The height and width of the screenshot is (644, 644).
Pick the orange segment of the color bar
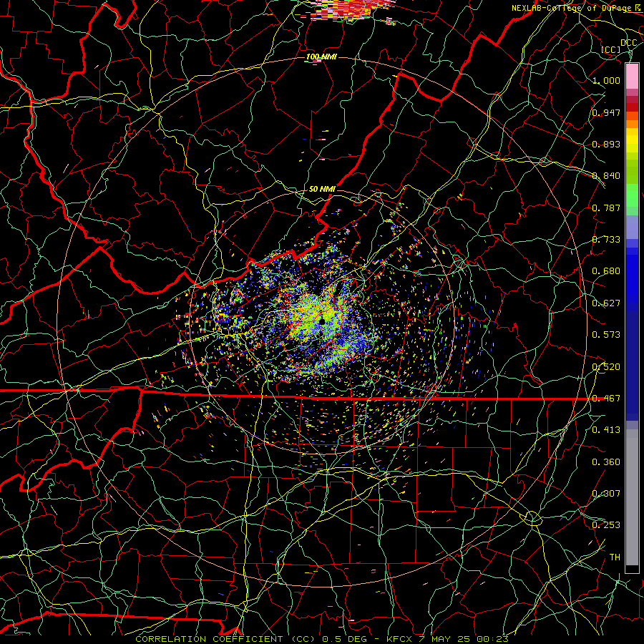pyautogui.click(x=632, y=124)
